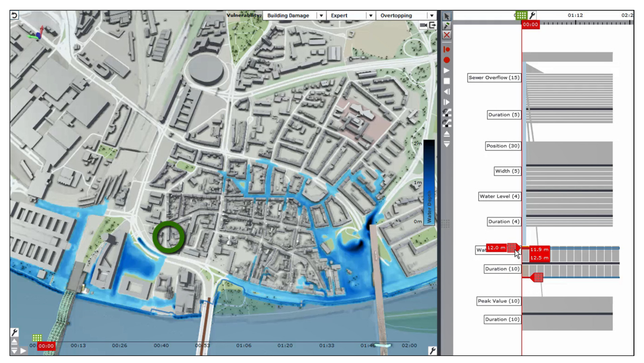Click the undo keyframe icon
Image resolution: width=644 pixels, height=363 pixels.
pyautogui.click(x=447, y=112)
